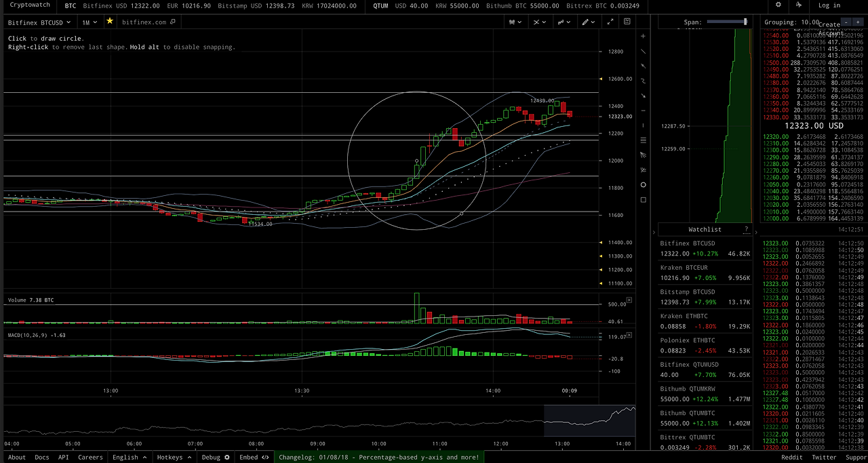Open bitfinex.com external link icon

(x=173, y=22)
